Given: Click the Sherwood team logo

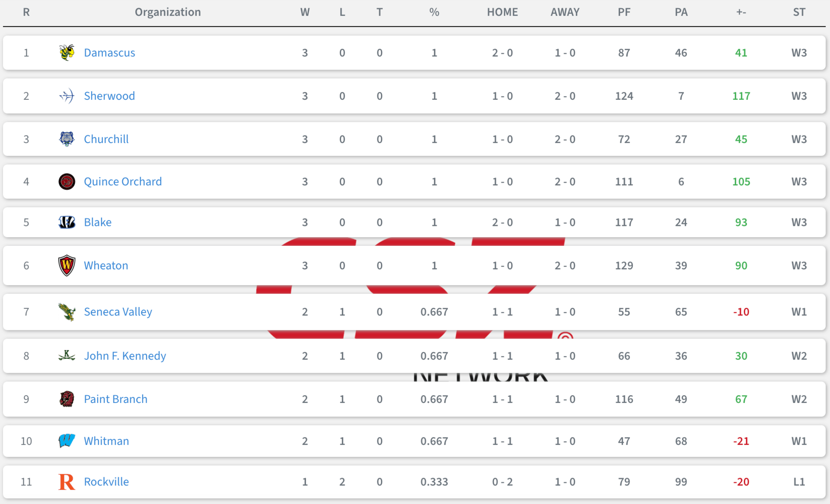Looking at the screenshot, I should (x=67, y=96).
